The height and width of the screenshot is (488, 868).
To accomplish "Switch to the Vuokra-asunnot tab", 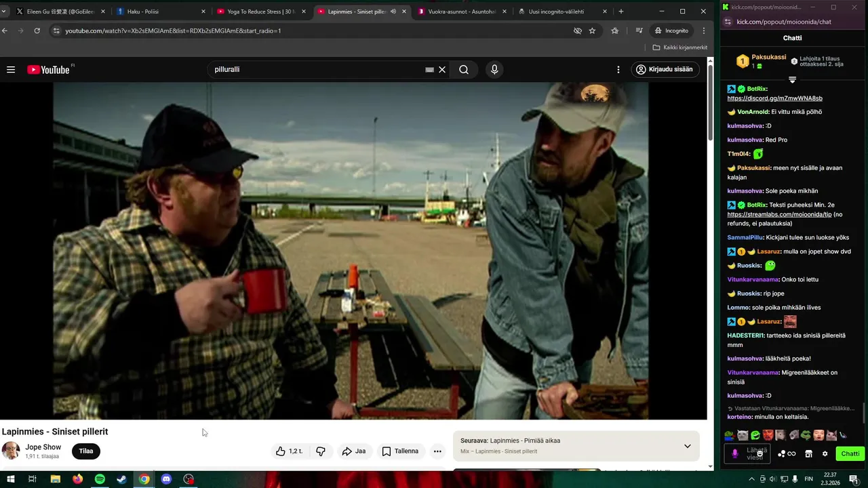I will tap(461, 12).
